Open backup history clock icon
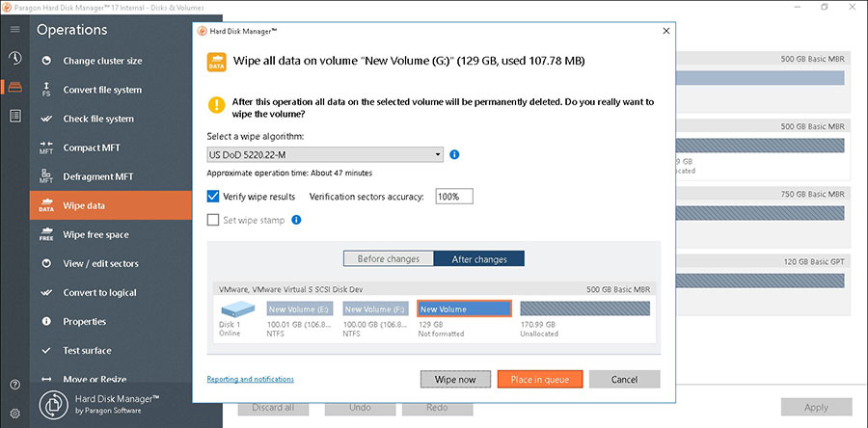 pos(14,58)
